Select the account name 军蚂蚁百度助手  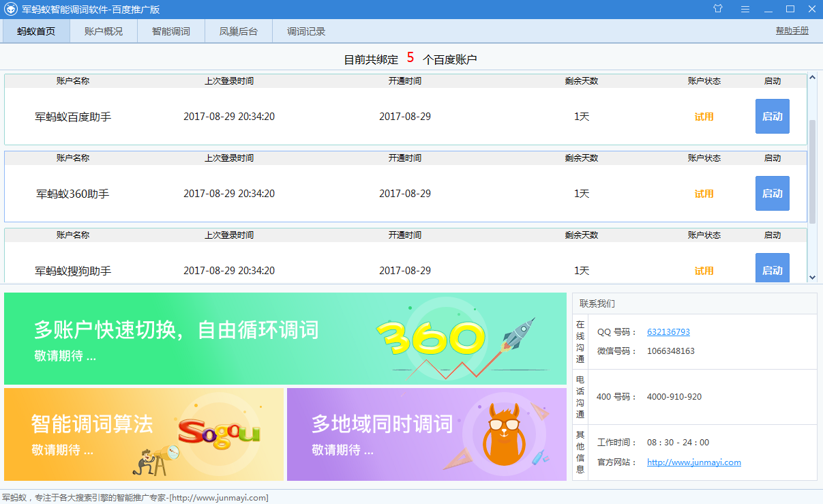(73, 117)
